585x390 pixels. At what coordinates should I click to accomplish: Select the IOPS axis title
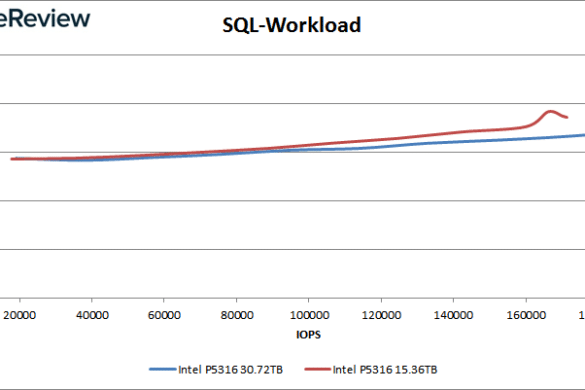point(308,334)
